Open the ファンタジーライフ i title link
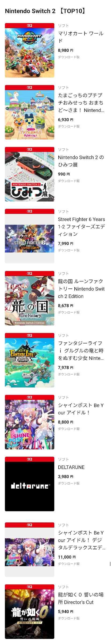This screenshot has height=644, width=111. (81, 350)
